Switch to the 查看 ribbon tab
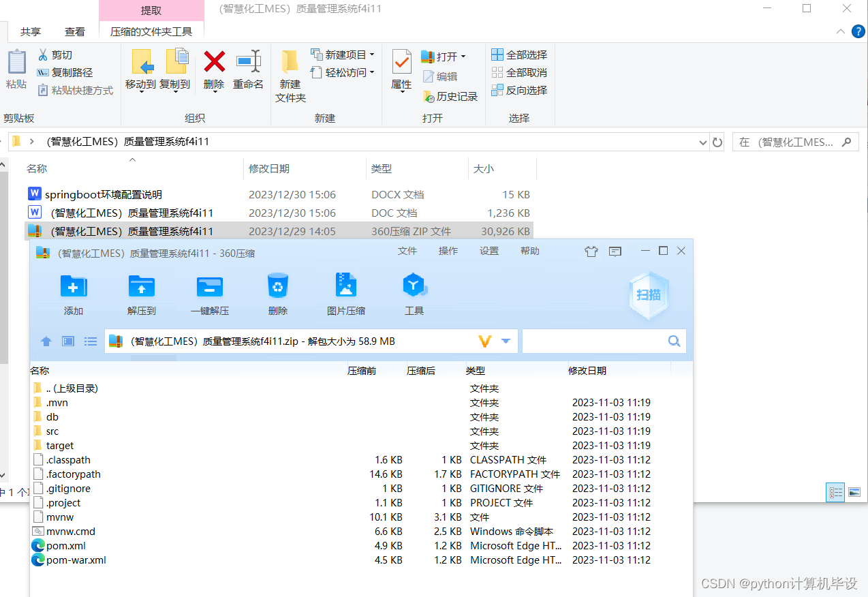 coord(75,31)
